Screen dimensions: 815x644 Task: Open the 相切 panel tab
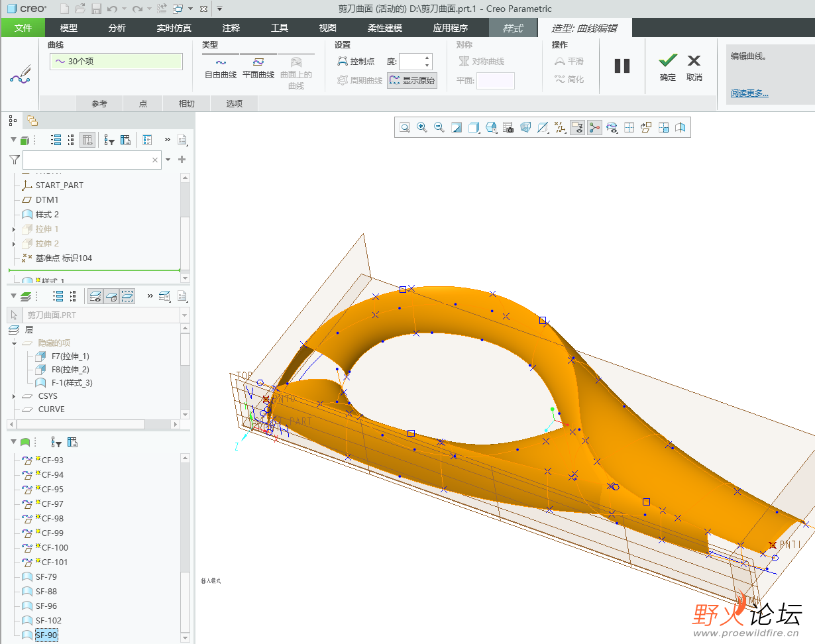(x=187, y=103)
